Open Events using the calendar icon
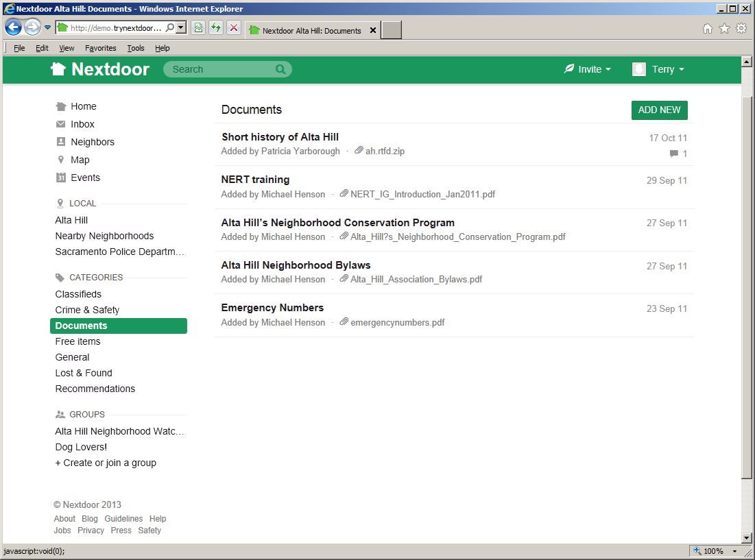Image resolution: width=755 pixels, height=560 pixels. (60, 178)
